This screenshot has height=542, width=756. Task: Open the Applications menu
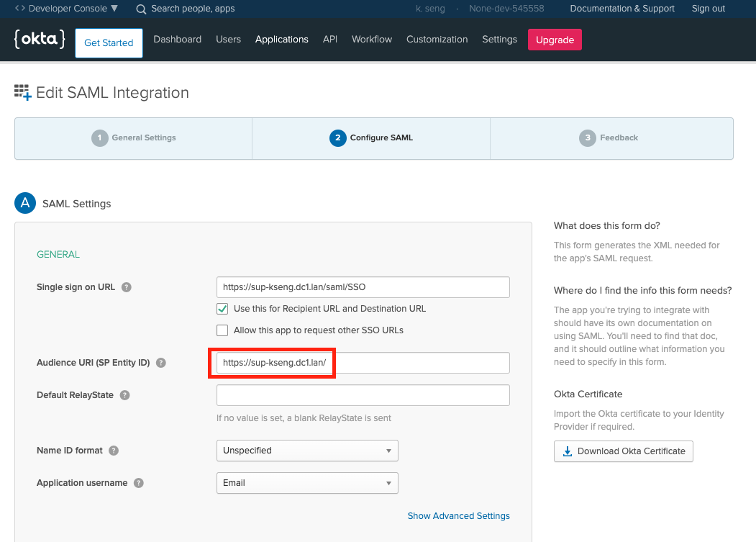point(282,40)
